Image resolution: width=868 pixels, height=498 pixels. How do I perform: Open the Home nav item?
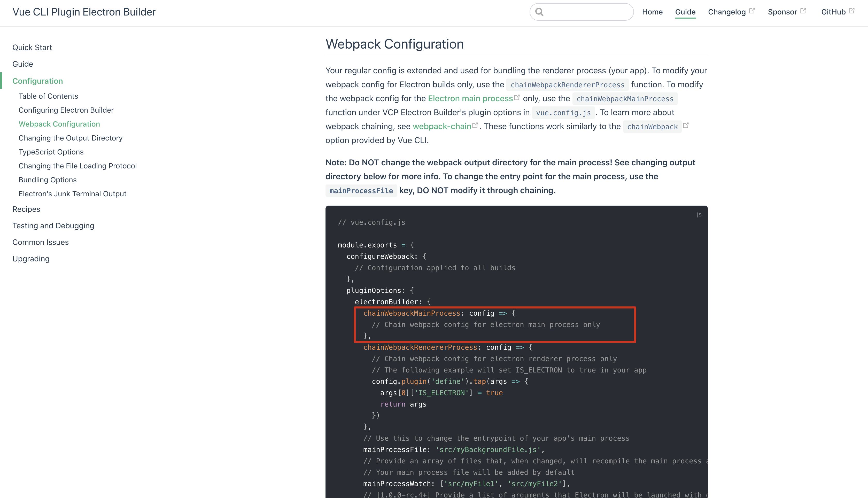point(652,12)
